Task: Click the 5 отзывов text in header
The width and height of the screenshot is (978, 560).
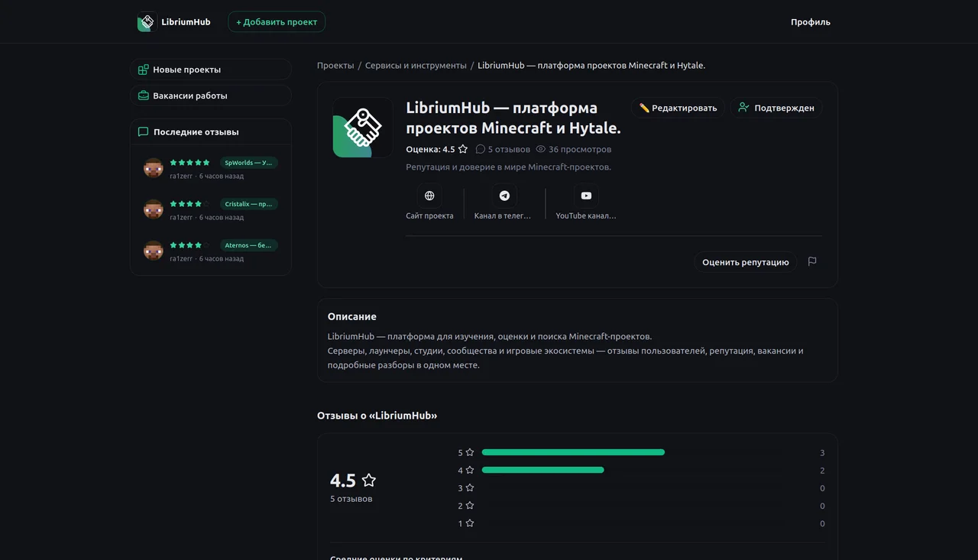Action: [509, 150]
